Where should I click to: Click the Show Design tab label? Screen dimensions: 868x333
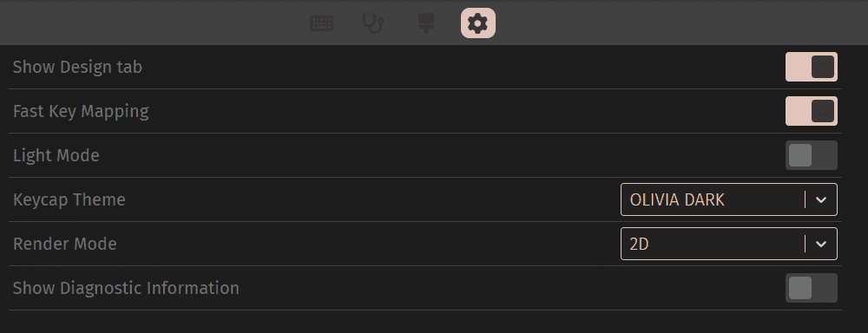click(x=77, y=67)
